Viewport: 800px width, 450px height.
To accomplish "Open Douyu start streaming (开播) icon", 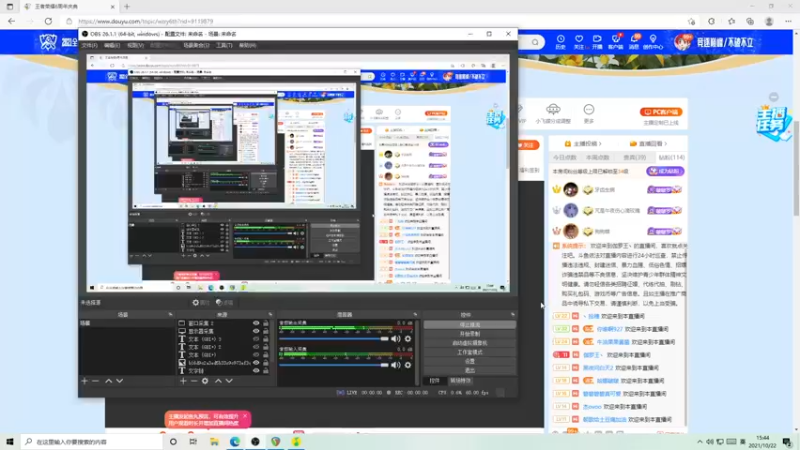I will [597, 42].
